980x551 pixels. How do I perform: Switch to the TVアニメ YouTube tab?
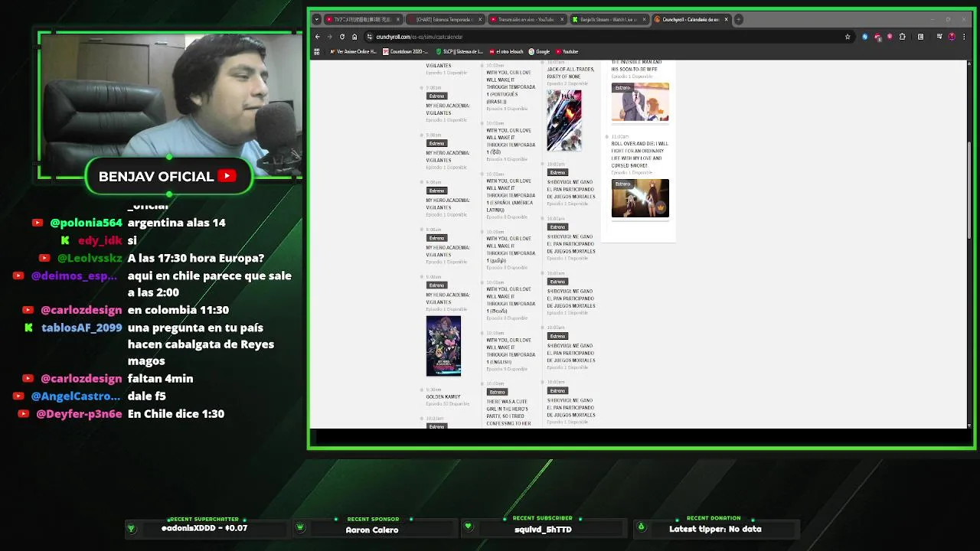[363, 19]
